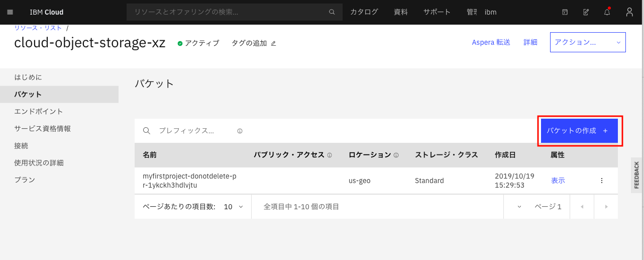This screenshot has width=644, height=260.
Task: Click タグの追加 to add tags
Action: pyautogui.click(x=249, y=43)
